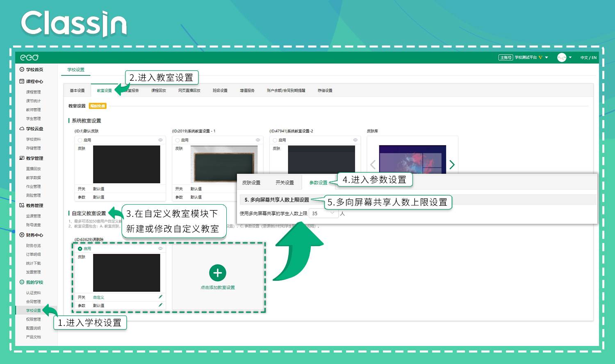Switch to the 基本设置 tab
Image resolution: width=615 pixels, height=364 pixels.
pos(77,91)
